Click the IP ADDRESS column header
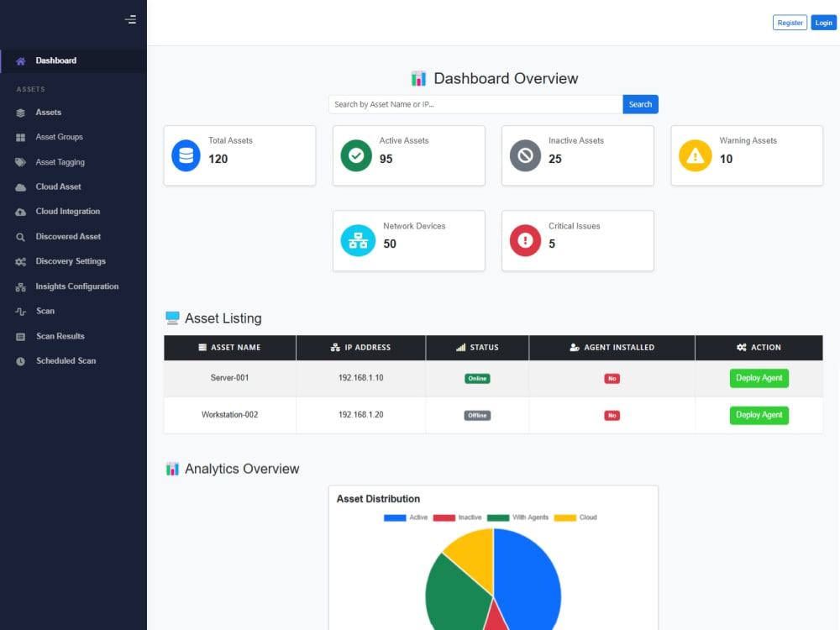 (360, 348)
